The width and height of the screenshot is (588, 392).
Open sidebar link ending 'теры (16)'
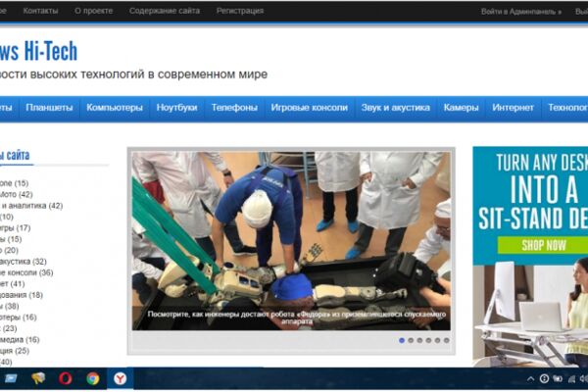pos(19,318)
